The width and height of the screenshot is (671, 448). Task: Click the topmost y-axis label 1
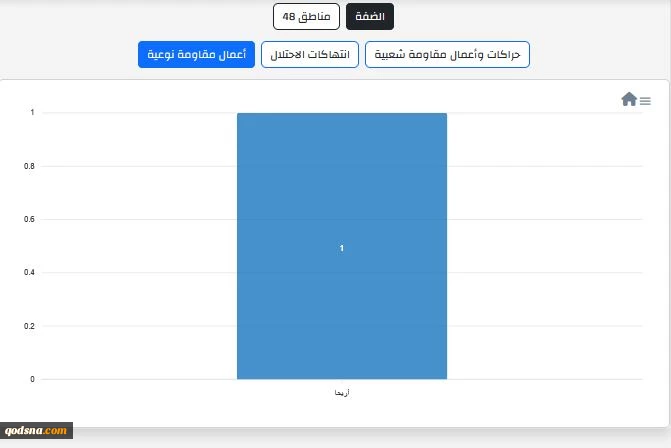pos(32,113)
